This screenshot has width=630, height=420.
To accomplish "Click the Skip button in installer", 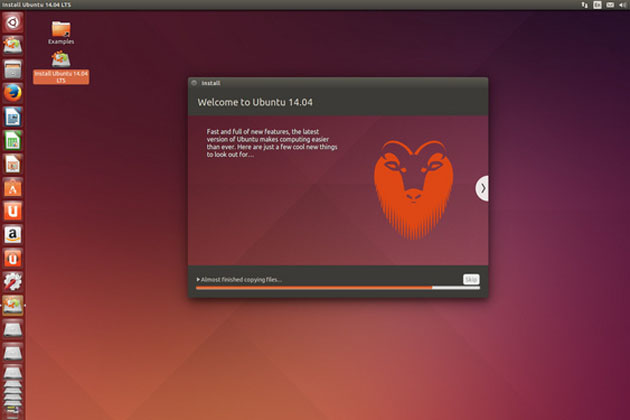I will (x=471, y=279).
